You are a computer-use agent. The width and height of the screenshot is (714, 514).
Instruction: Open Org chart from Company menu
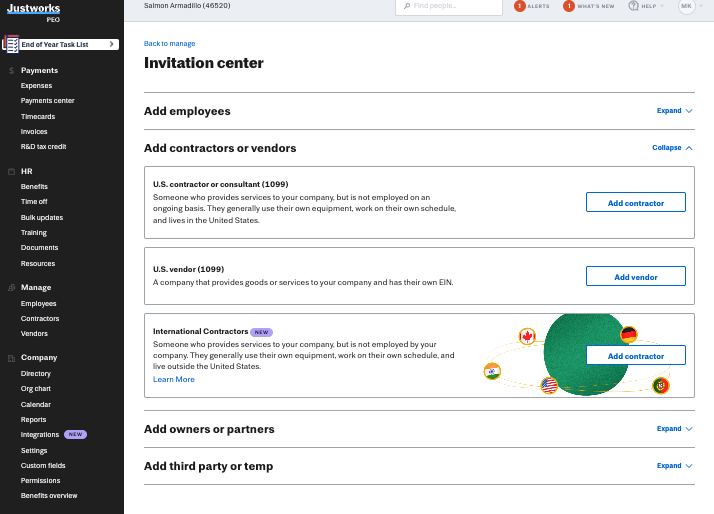tap(36, 389)
